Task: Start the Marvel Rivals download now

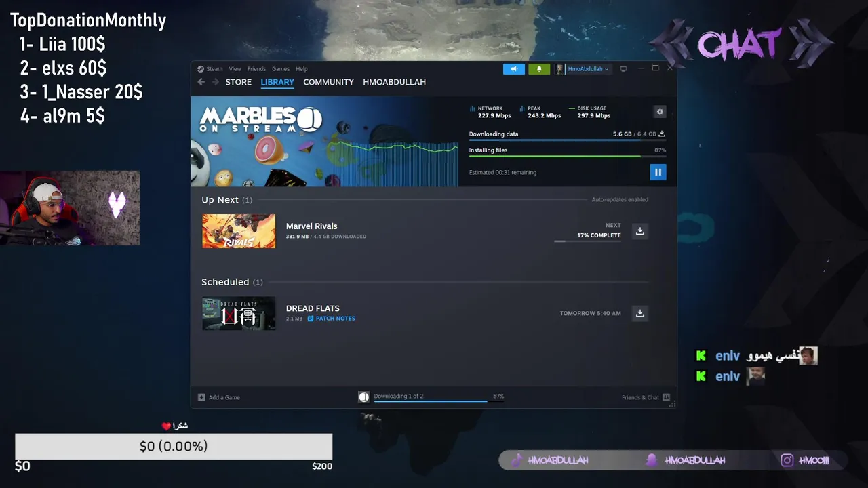Action: click(x=639, y=231)
